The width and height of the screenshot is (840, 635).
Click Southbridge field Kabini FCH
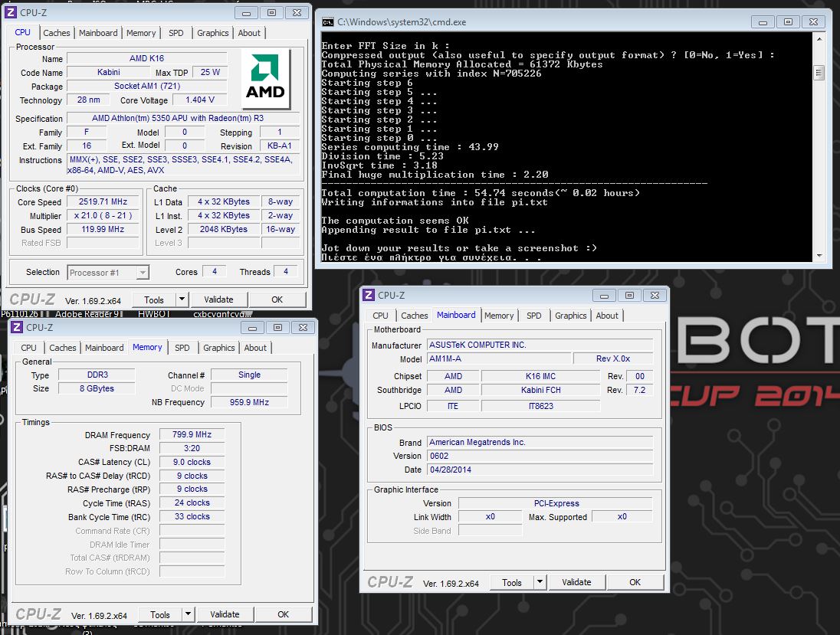pyautogui.click(x=540, y=390)
